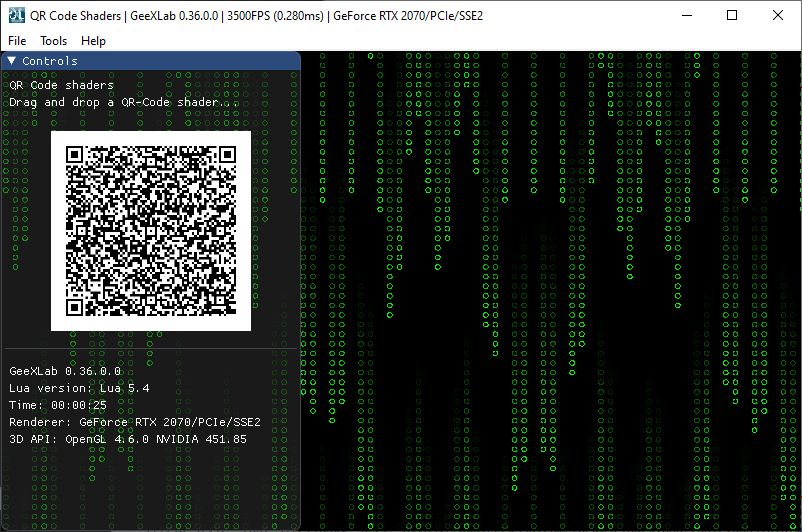Click 'QR Code shaders' heading text
The width and height of the screenshot is (802, 532).
tap(61, 85)
